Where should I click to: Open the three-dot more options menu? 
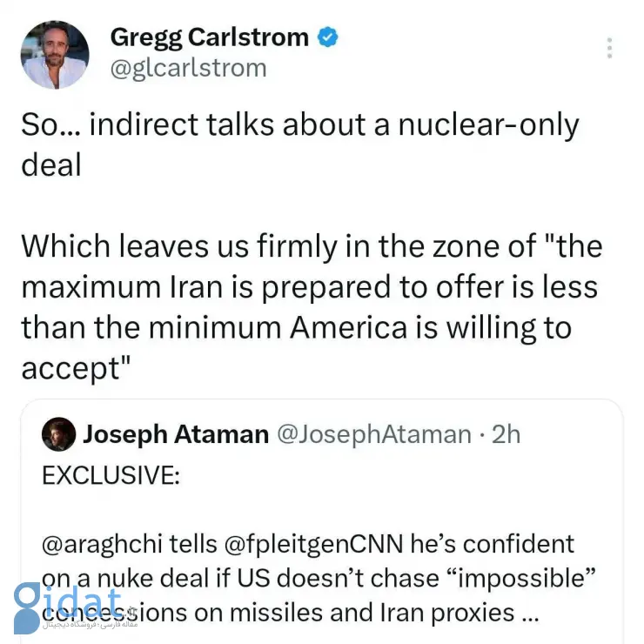(609, 48)
